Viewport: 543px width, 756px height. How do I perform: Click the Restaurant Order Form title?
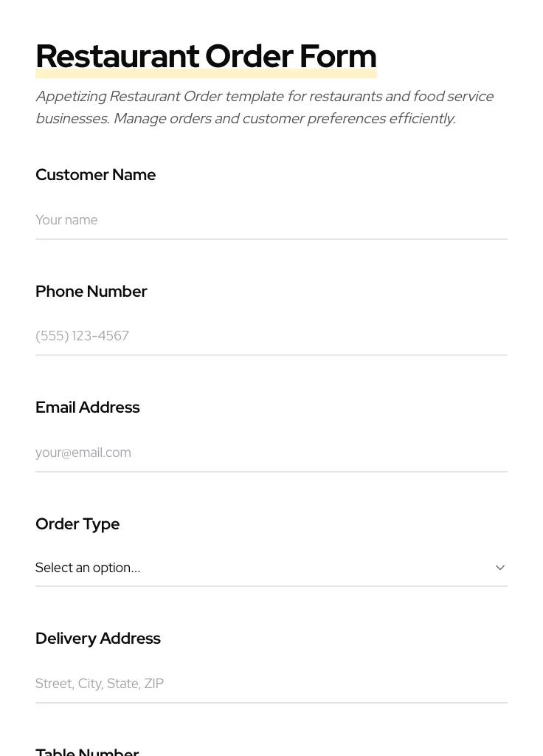(x=206, y=55)
